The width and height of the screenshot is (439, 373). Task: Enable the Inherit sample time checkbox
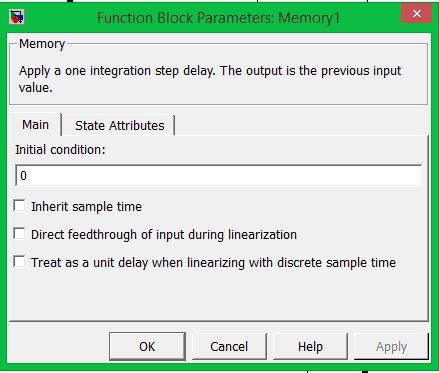(x=19, y=205)
